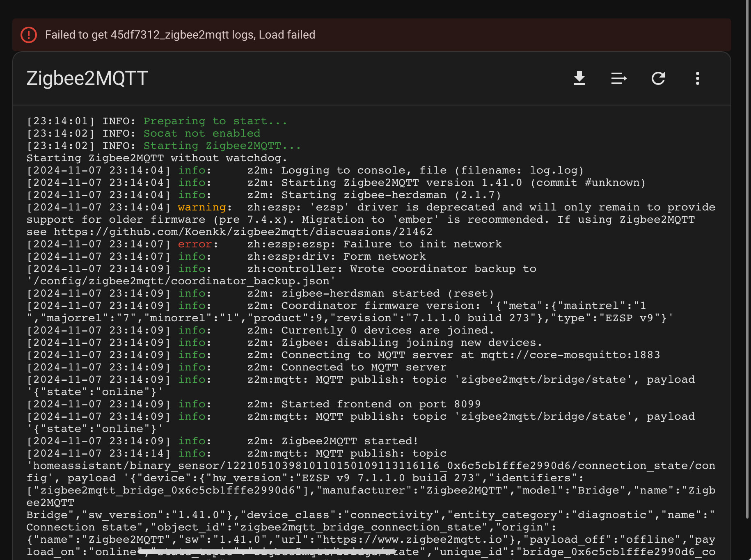
Task: Click the 'Wrote coordinator backup to' line
Action: coord(282,269)
